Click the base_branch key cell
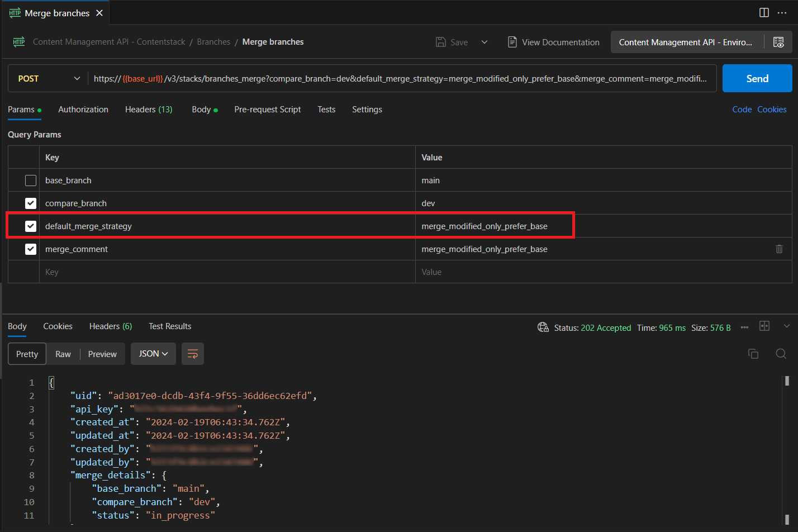The height and width of the screenshot is (532, 798). [227, 180]
